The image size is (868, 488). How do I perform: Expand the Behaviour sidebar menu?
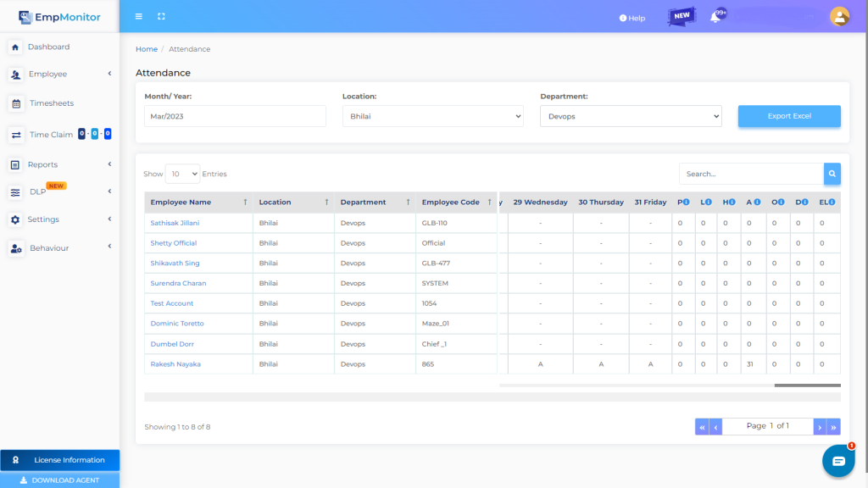[60, 248]
